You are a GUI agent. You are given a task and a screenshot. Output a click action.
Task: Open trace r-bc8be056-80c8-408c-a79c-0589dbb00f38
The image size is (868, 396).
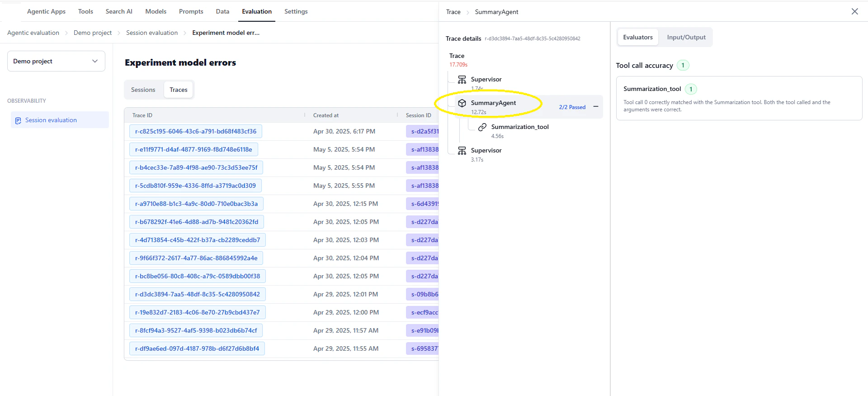(198, 276)
